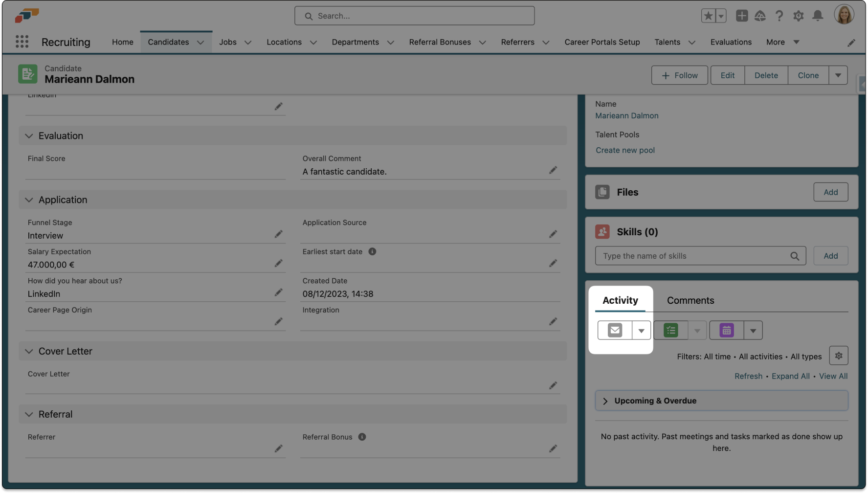
Task: Click the green new task icon
Action: pos(670,331)
